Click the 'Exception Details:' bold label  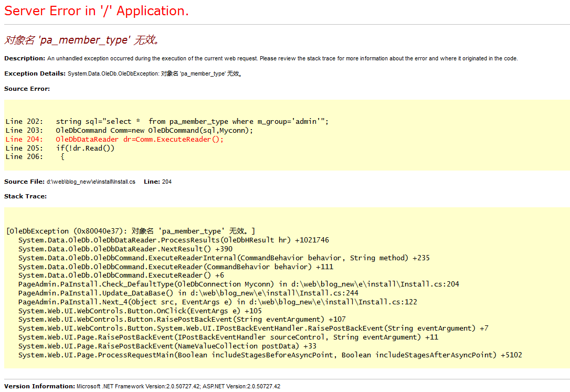click(x=35, y=73)
